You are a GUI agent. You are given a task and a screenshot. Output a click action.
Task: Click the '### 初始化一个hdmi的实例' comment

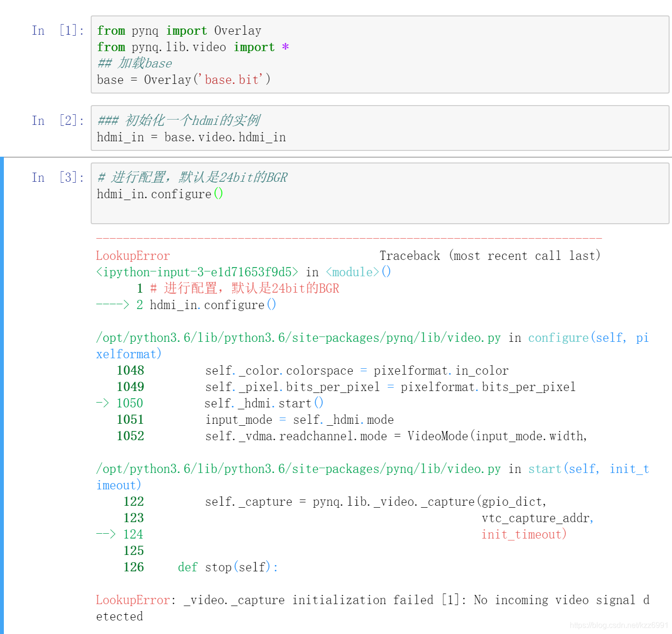[178, 121]
